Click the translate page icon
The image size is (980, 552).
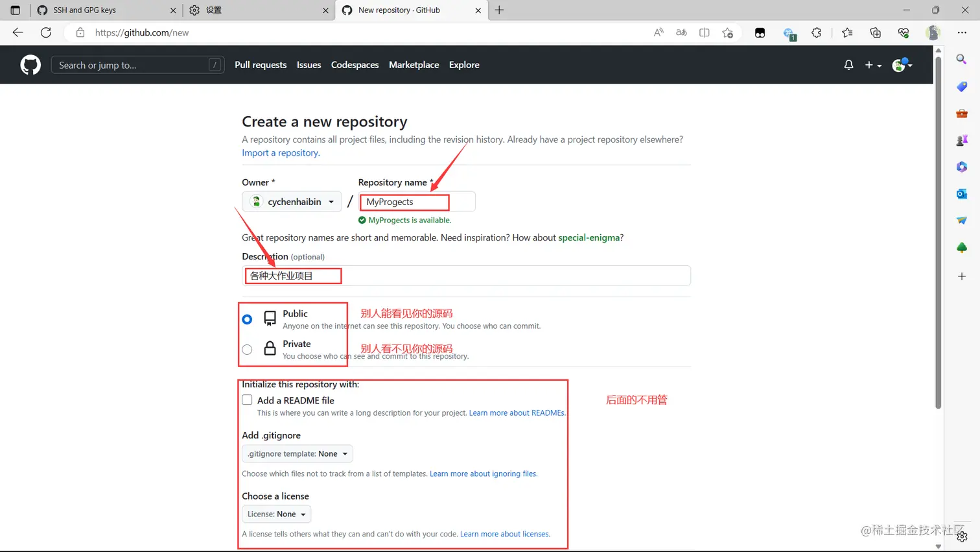tap(681, 32)
